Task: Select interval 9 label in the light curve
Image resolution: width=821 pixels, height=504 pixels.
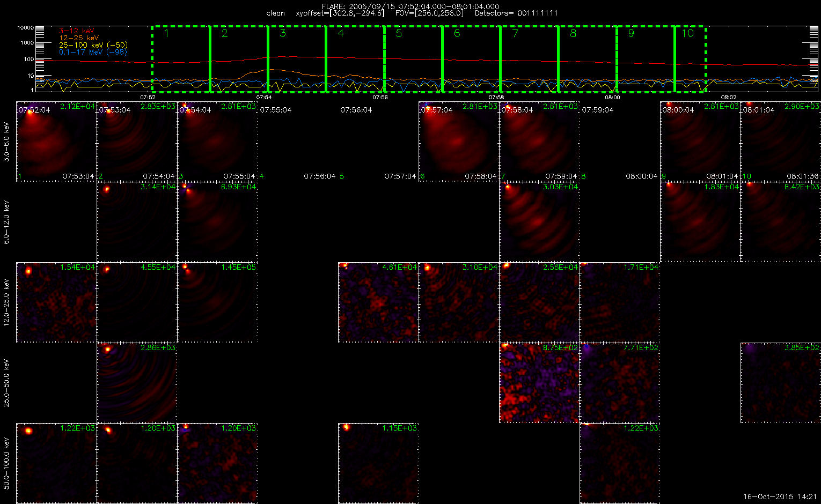Action: point(631,33)
